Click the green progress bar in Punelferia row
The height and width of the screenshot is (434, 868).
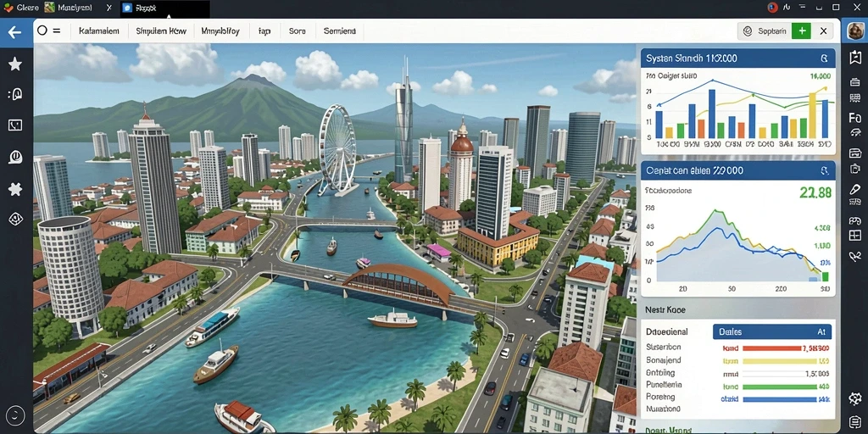(x=779, y=387)
